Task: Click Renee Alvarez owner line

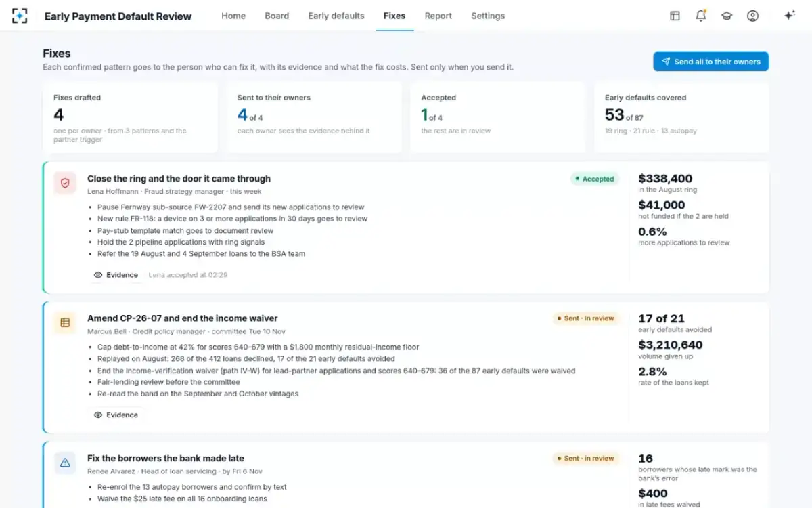Action: pyautogui.click(x=175, y=471)
